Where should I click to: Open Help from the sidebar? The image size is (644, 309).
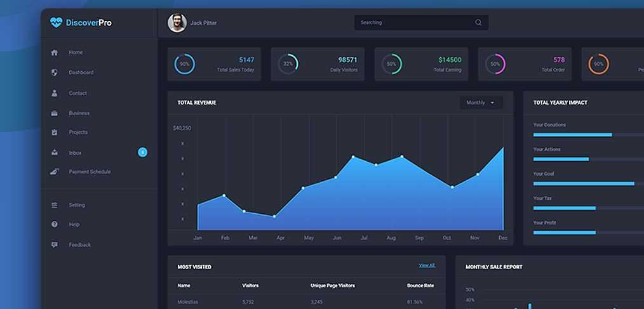74,225
